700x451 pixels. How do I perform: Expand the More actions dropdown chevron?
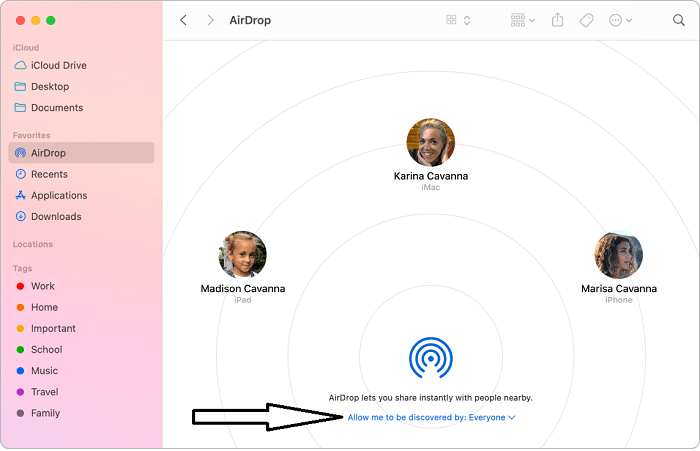click(x=629, y=20)
